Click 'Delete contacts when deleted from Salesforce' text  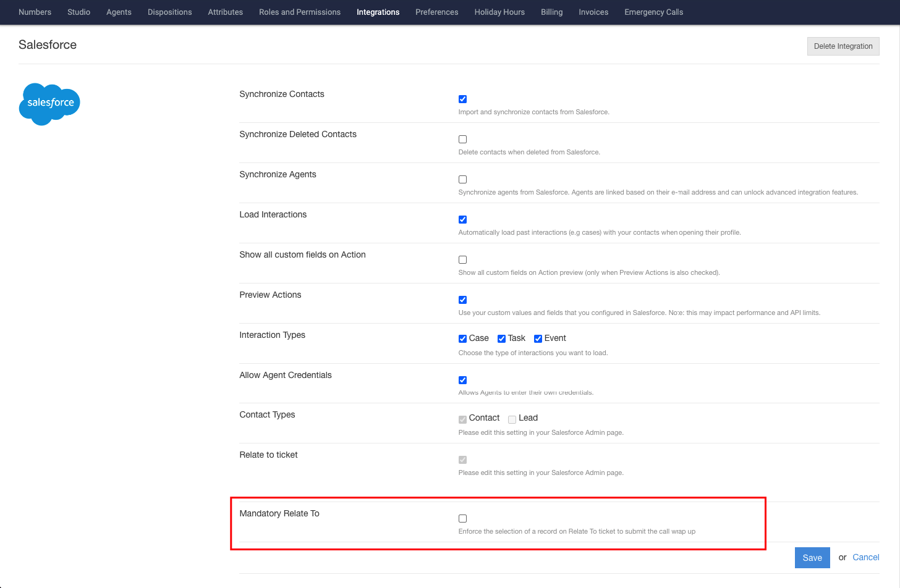[529, 152]
